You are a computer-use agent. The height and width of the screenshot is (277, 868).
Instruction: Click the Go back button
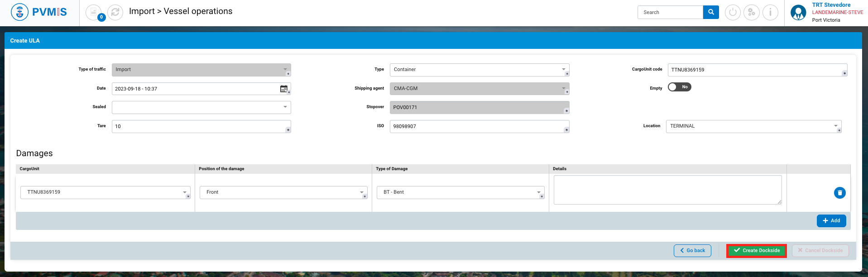point(692,251)
